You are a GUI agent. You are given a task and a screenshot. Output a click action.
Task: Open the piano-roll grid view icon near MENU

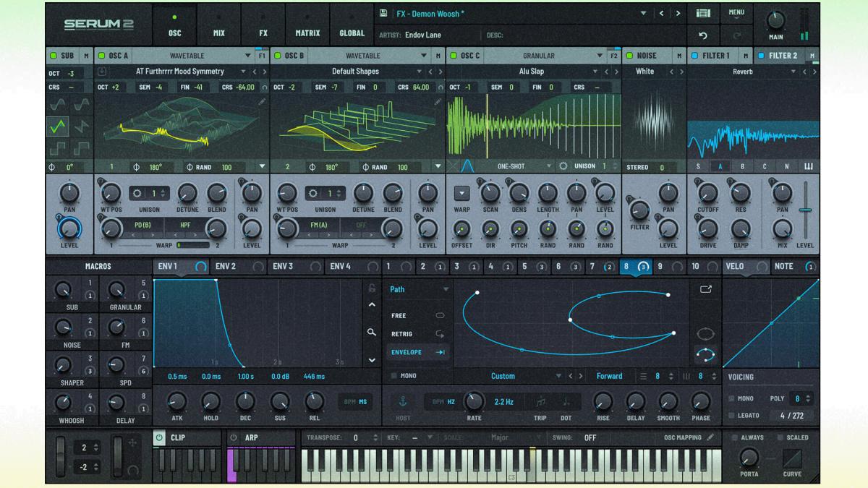702,12
